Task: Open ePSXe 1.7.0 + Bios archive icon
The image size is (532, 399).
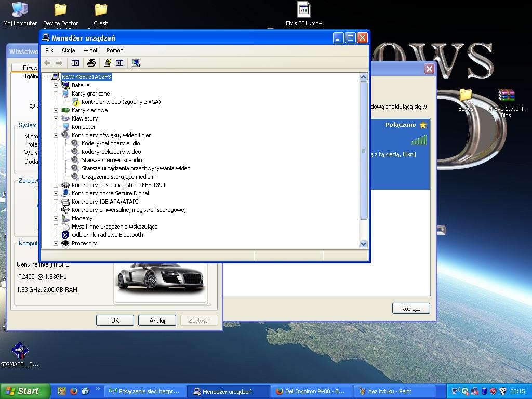Action: 506,103
